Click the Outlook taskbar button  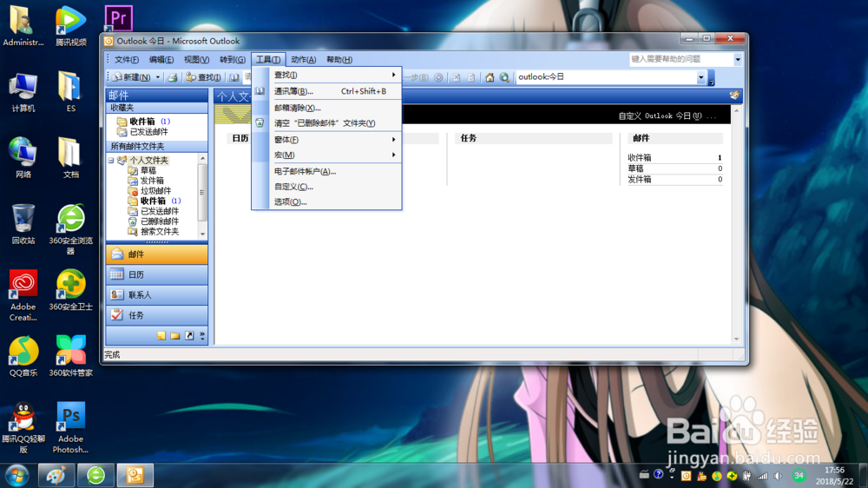pyautogui.click(x=135, y=475)
